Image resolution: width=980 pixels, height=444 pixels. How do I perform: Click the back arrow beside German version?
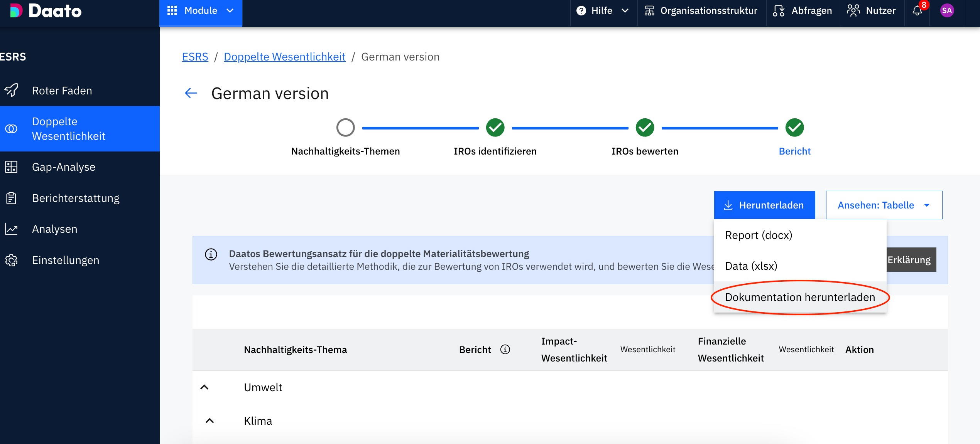tap(191, 93)
